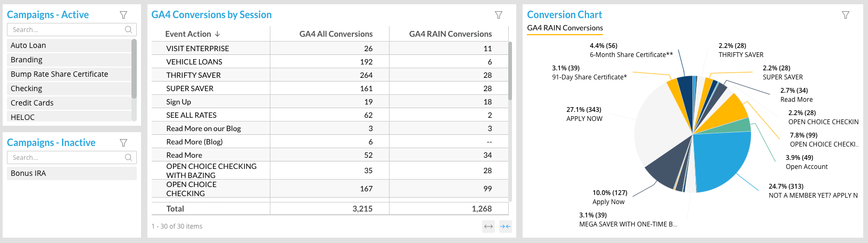This screenshot has height=243, width=868.
Task: Click the expand-columns double arrow icon
Action: point(488,226)
